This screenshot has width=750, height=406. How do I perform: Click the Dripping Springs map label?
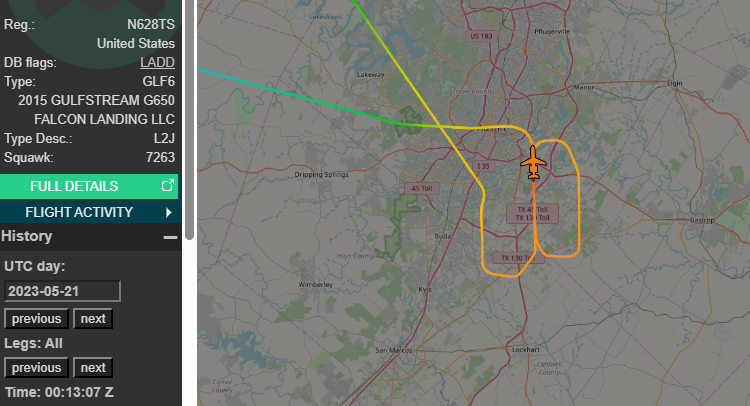click(x=321, y=175)
